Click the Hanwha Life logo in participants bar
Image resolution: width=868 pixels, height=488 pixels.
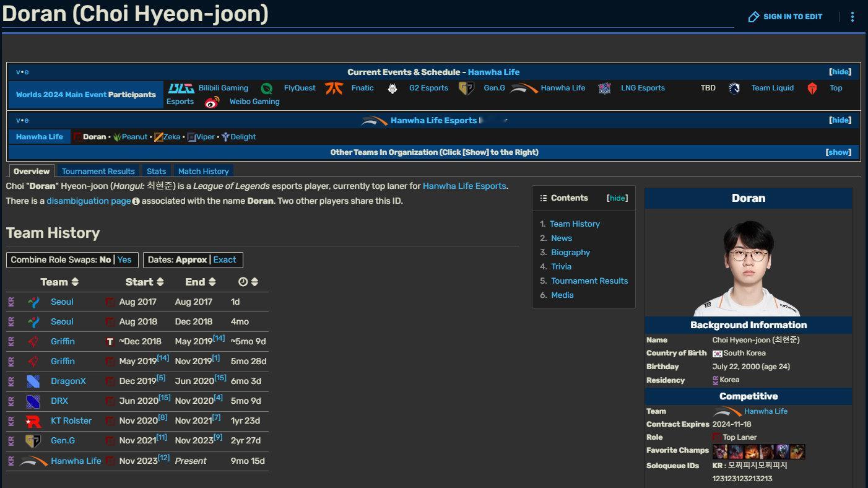524,89
